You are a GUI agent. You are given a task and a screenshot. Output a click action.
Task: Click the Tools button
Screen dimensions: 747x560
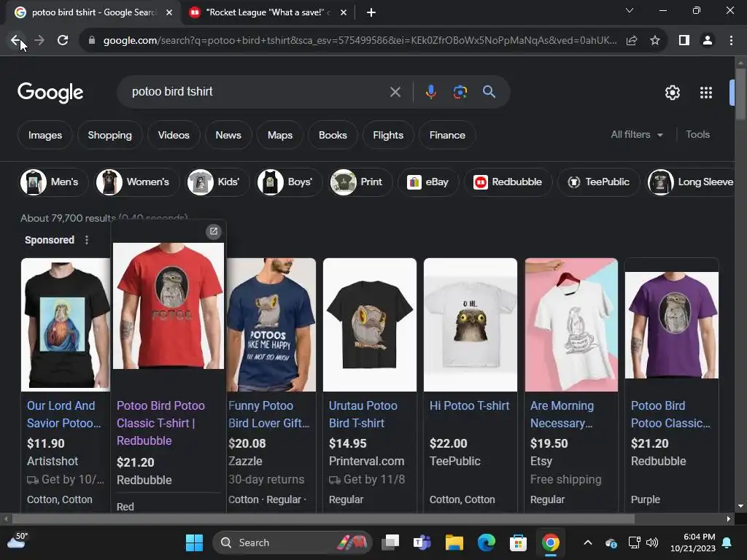click(697, 135)
